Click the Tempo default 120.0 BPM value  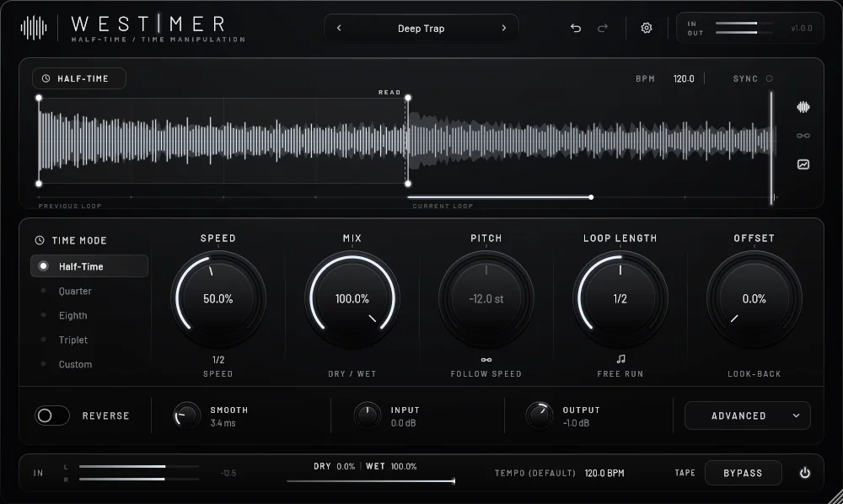pyautogui.click(x=604, y=473)
